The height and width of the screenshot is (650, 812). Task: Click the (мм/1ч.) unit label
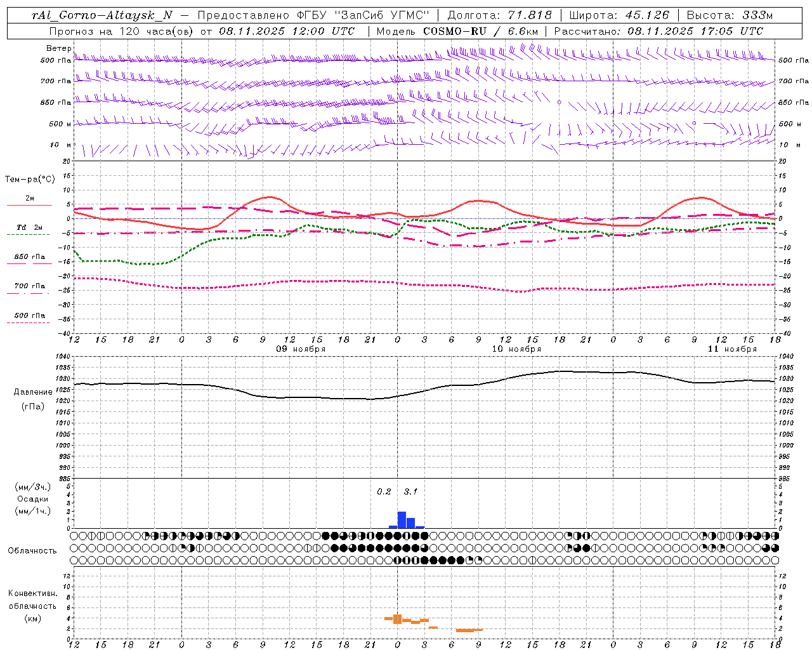pyautogui.click(x=33, y=511)
